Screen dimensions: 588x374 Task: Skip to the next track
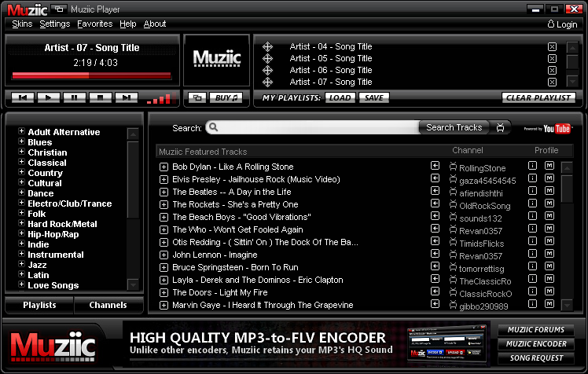click(126, 97)
